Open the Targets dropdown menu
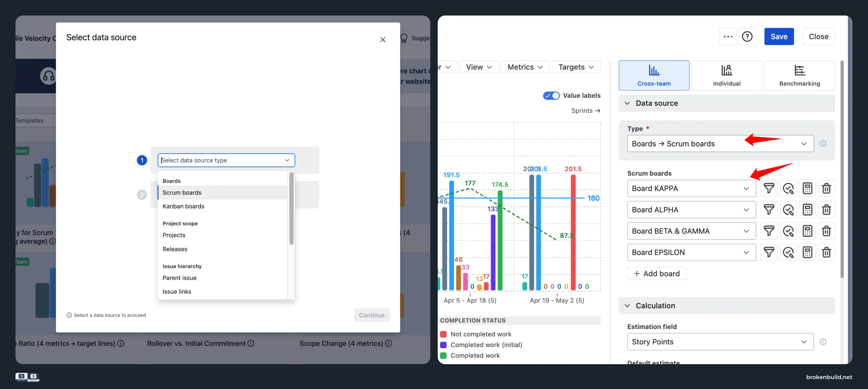The width and height of the screenshot is (868, 389). (576, 67)
